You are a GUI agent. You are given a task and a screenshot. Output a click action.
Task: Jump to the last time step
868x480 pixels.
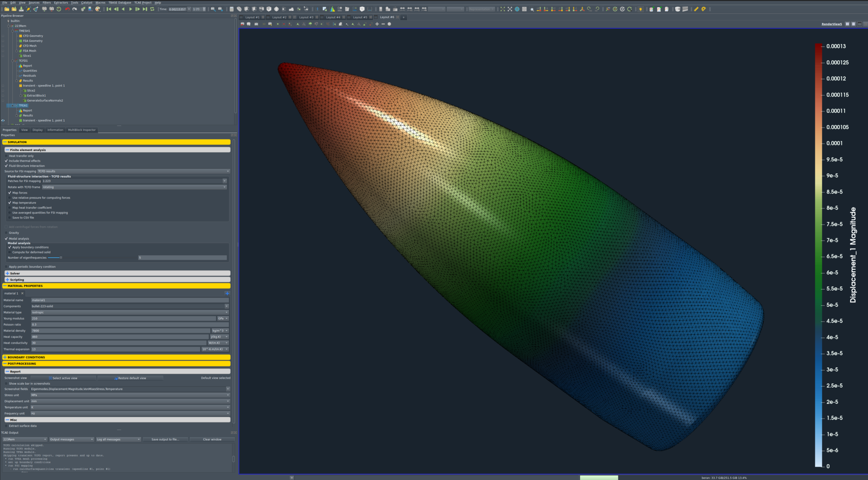[x=145, y=9]
